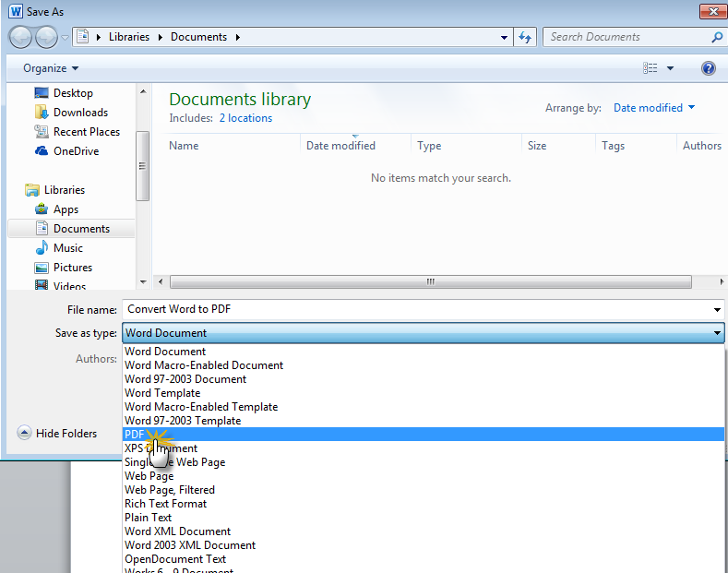
Task: Choose Plain Text option
Action: (x=424, y=518)
